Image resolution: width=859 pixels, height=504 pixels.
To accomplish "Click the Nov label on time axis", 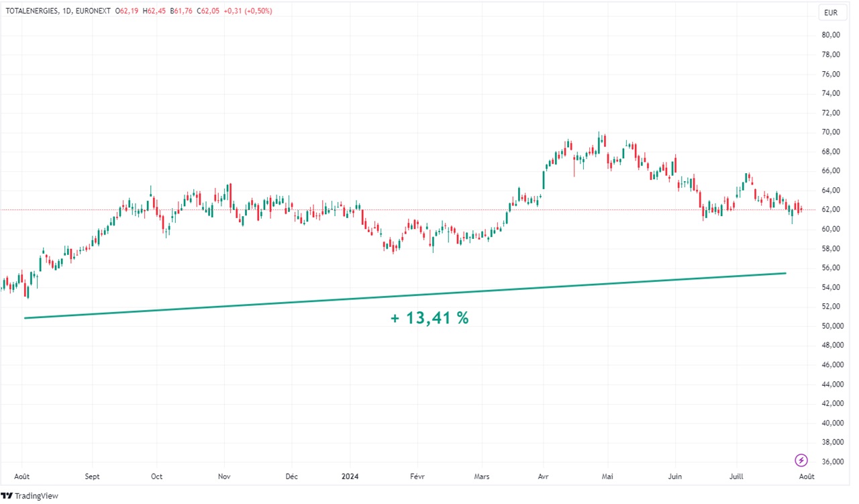I will click(224, 476).
